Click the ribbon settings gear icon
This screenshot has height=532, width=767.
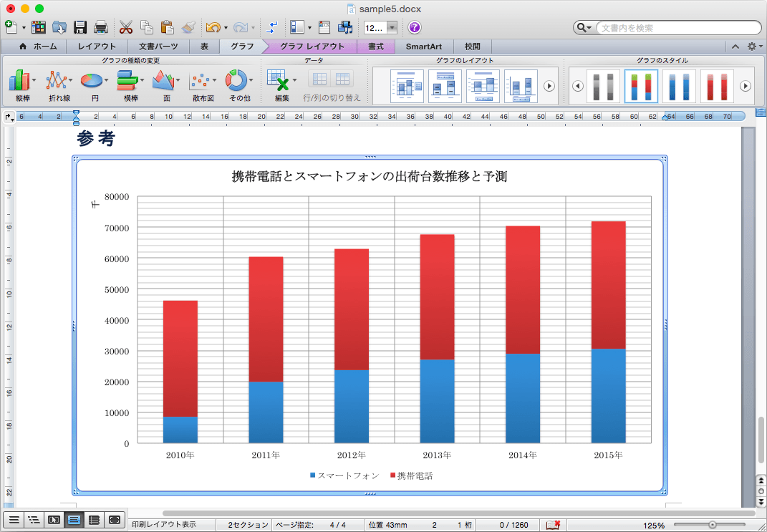(x=753, y=47)
